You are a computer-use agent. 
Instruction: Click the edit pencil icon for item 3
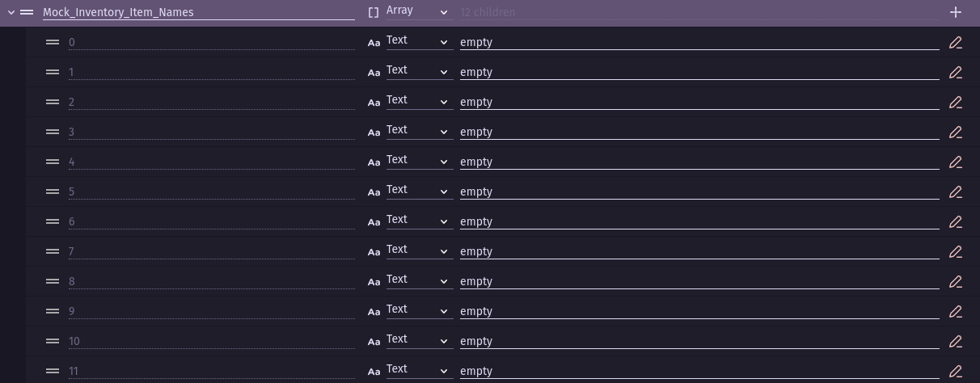click(x=956, y=132)
